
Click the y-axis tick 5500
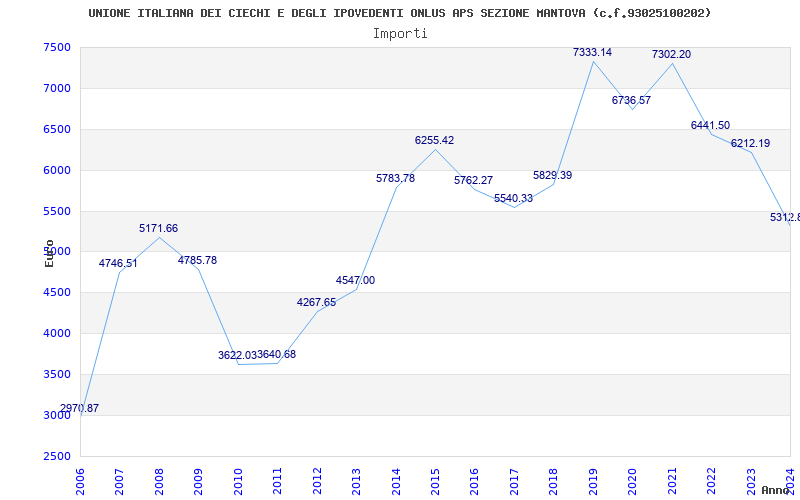tap(57, 211)
